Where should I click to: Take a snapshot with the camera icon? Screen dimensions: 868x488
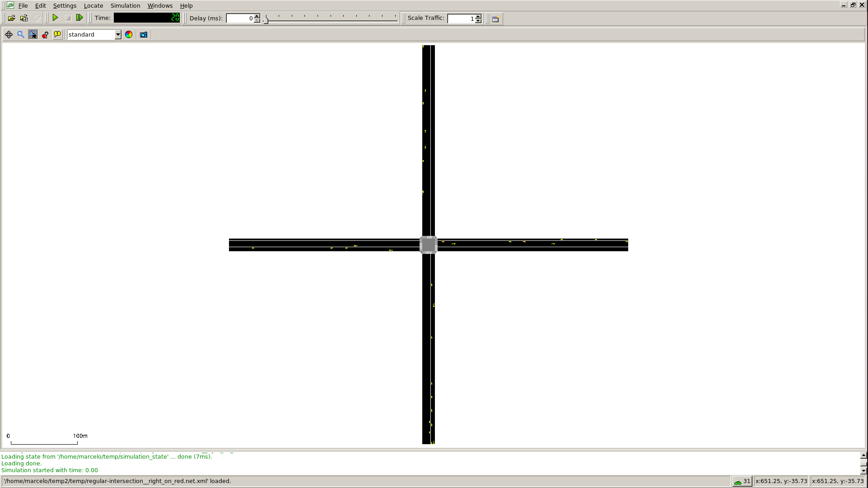tap(144, 34)
